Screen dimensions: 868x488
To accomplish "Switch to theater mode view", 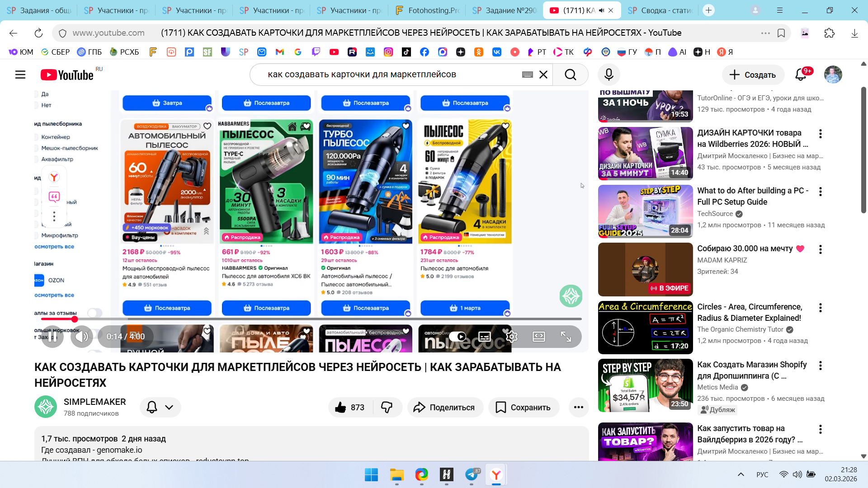I will click(539, 337).
